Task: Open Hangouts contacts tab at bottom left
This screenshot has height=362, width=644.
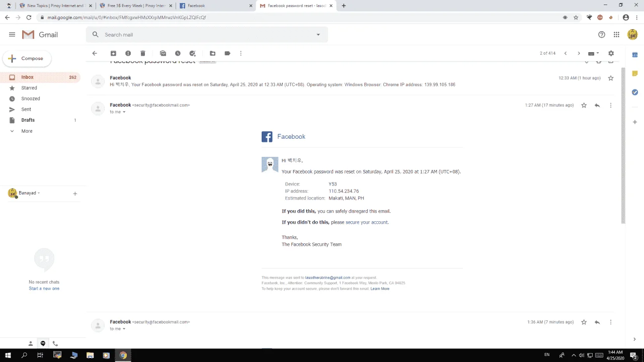Action: coord(31,344)
